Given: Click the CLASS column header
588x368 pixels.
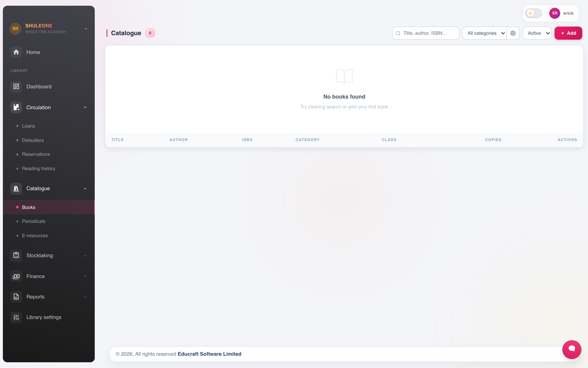Looking at the screenshot, I should coord(389,140).
